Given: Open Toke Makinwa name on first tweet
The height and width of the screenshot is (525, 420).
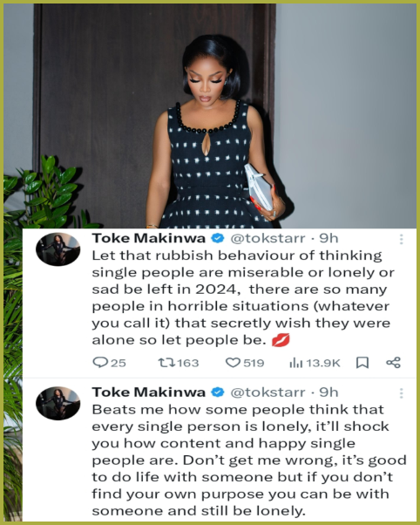Looking at the screenshot, I should click(x=149, y=238).
